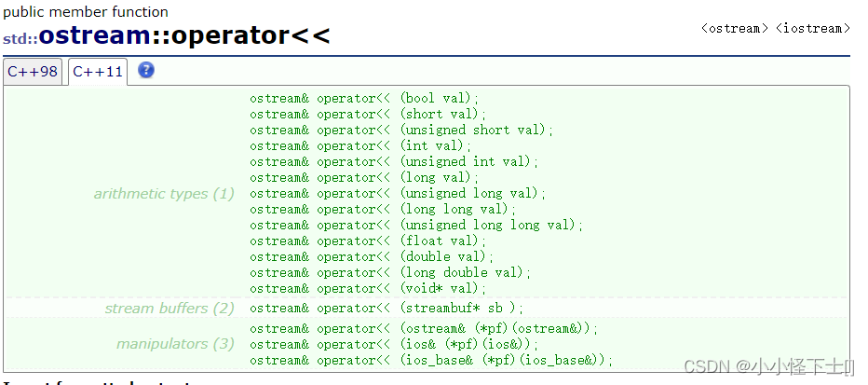Select the C++11 tab
The width and height of the screenshot is (868, 385).
[98, 72]
